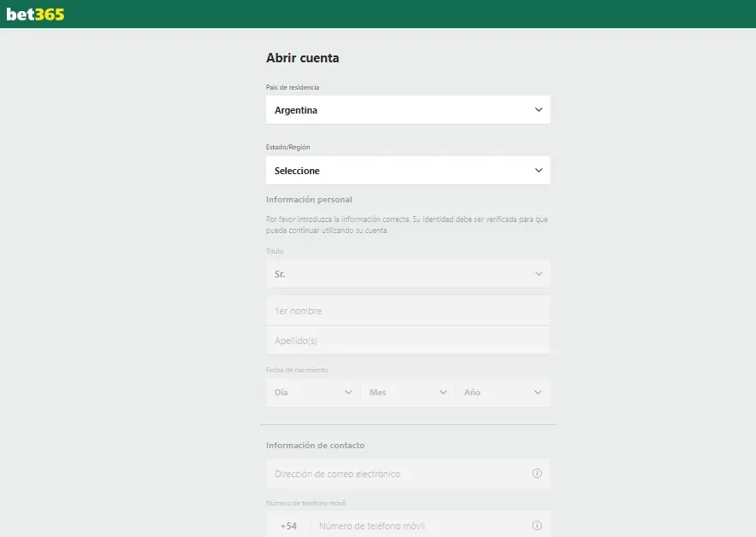Click the chevron on the País de residencia selector
The height and width of the screenshot is (537, 756).
538,109
